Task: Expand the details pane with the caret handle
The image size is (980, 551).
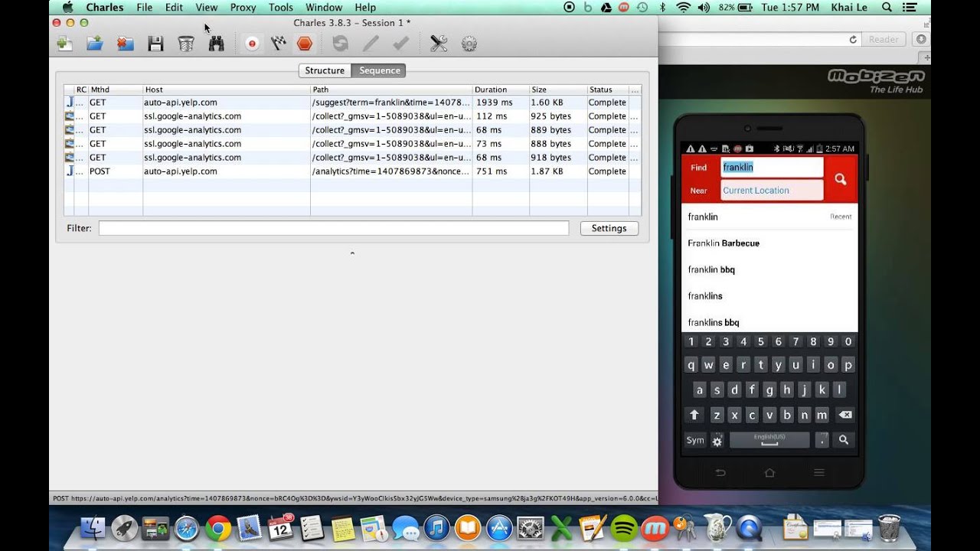Action: point(352,253)
